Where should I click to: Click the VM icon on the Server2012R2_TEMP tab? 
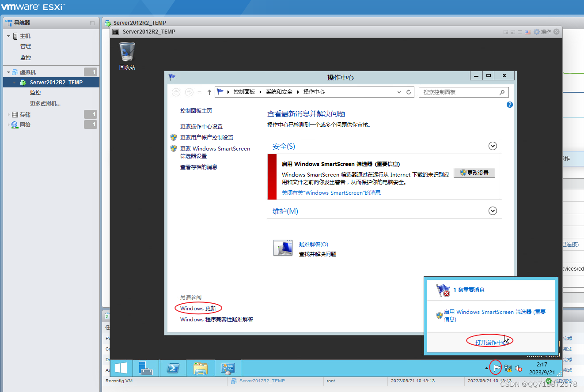coord(108,23)
